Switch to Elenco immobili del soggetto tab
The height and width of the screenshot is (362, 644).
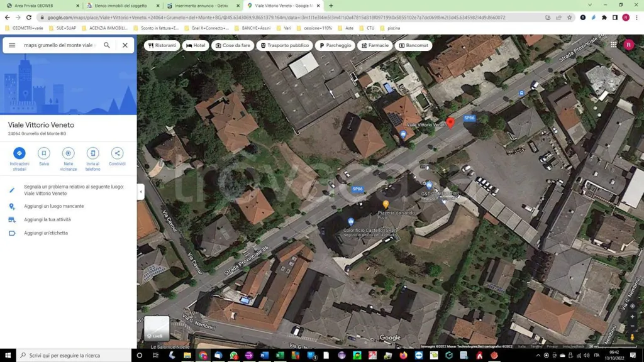coord(123,6)
